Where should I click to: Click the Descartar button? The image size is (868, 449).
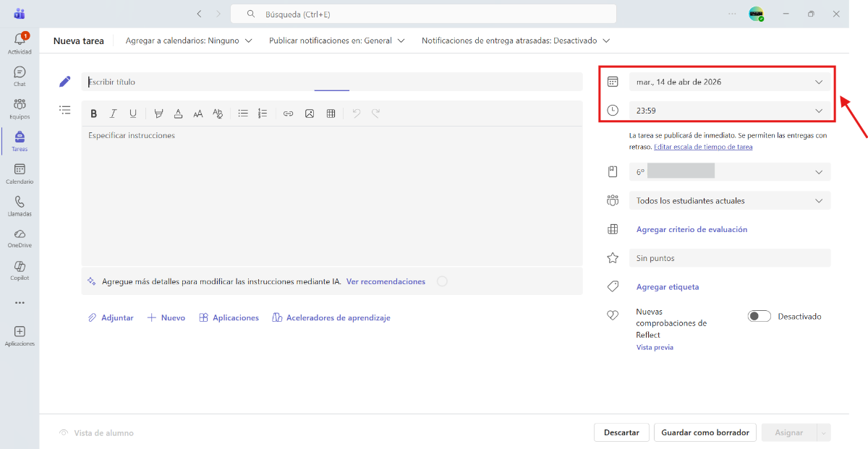[621, 433]
